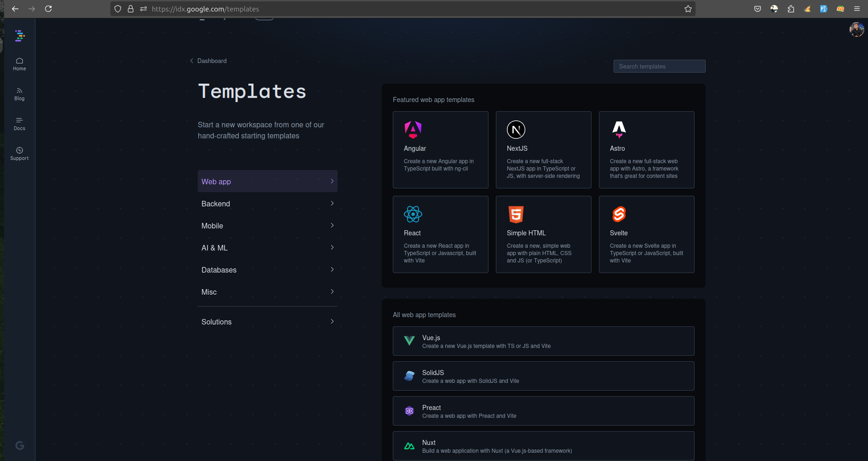Screen dimensions: 868x461
Task: Select the Mobile category
Action: coord(268,226)
